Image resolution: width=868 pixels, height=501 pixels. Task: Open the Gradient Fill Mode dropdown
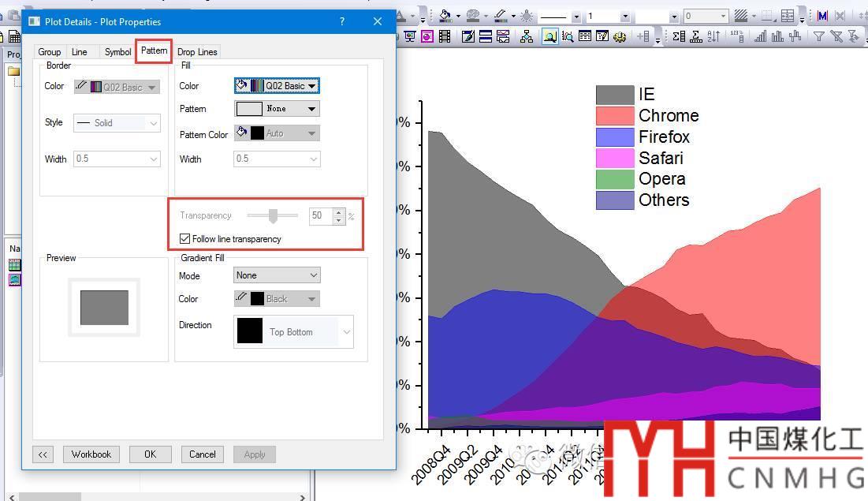[x=277, y=275]
